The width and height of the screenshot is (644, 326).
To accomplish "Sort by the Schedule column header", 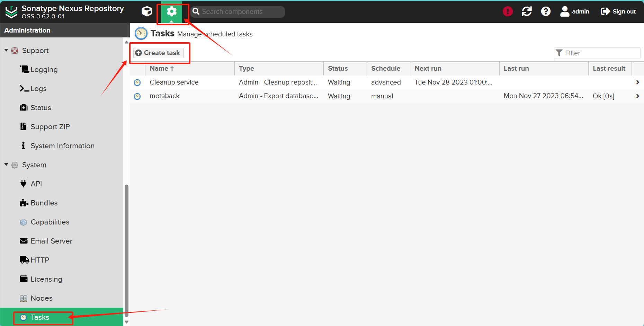I will (388, 69).
